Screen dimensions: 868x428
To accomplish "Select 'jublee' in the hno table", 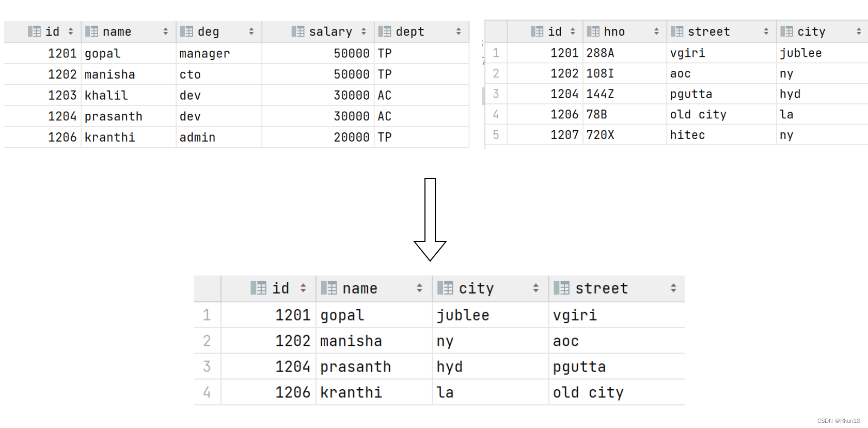I will (822, 53).
